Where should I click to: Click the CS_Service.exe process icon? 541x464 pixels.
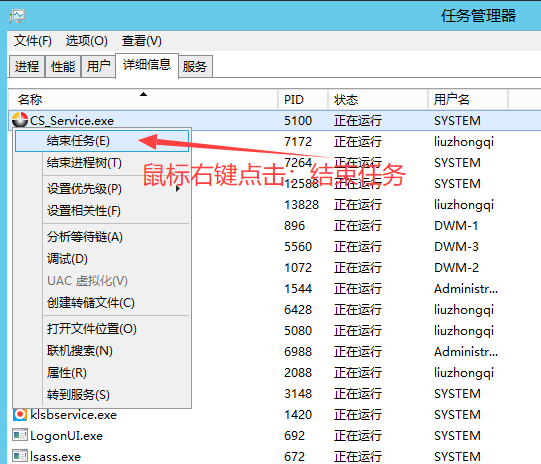coord(20,120)
